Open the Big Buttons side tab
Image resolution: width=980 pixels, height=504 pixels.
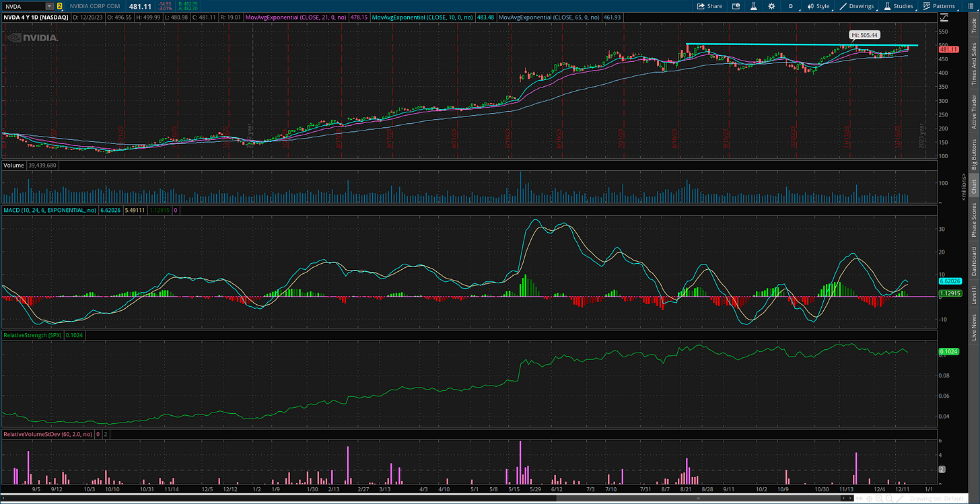point(973,155)
